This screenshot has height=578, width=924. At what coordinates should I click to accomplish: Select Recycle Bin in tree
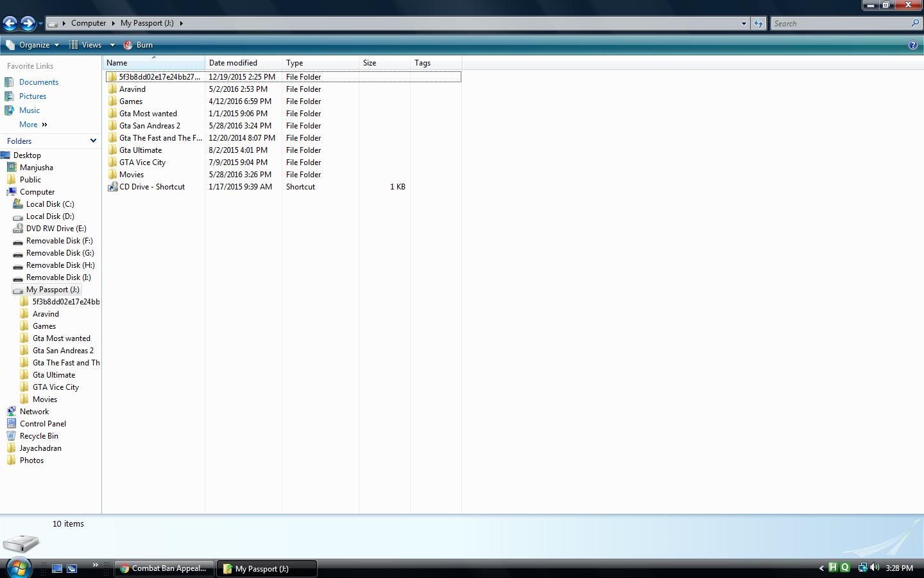(38, 436)
